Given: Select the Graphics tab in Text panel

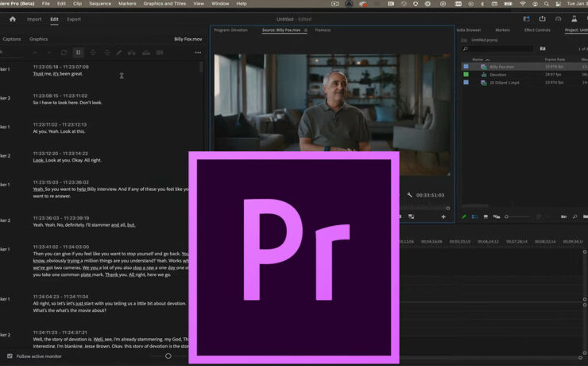Looking at the screenshot, I should pyautogui.click(x=39, y=39).
